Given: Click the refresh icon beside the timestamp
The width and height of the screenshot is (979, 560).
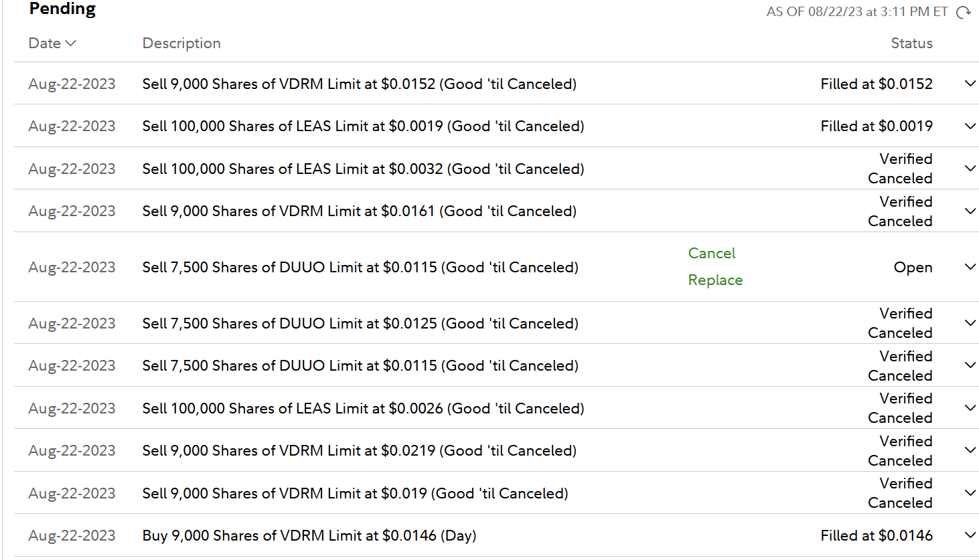Looking at the screenshot, I should click(963, 12).
